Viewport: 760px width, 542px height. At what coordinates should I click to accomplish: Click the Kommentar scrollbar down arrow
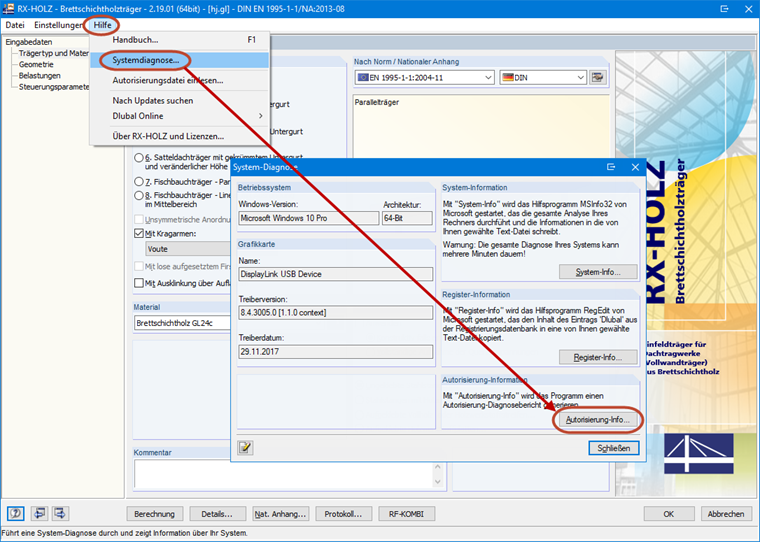point(438,481)
